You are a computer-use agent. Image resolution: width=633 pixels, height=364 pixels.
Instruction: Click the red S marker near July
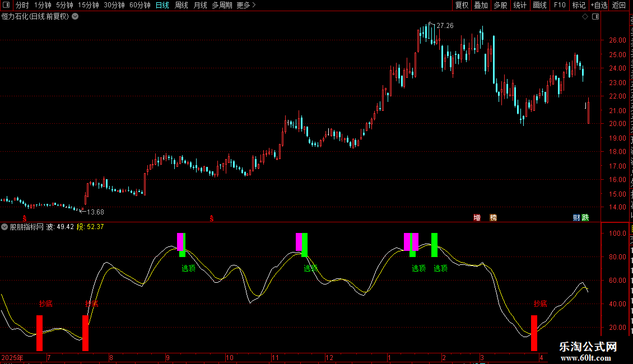(25, 218)
